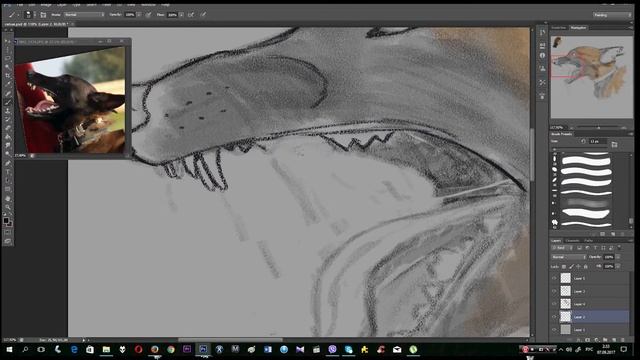The image size is (640, 360).
Task: Open the layer Opacity arrow in Layers panel
Action: [618, 257]
